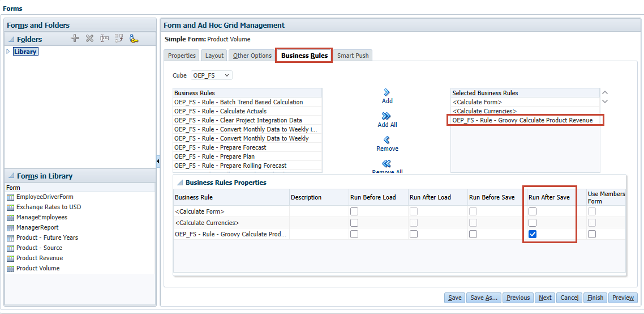
Task: Expand the Library folder tree node
Action: pos(8,52)
